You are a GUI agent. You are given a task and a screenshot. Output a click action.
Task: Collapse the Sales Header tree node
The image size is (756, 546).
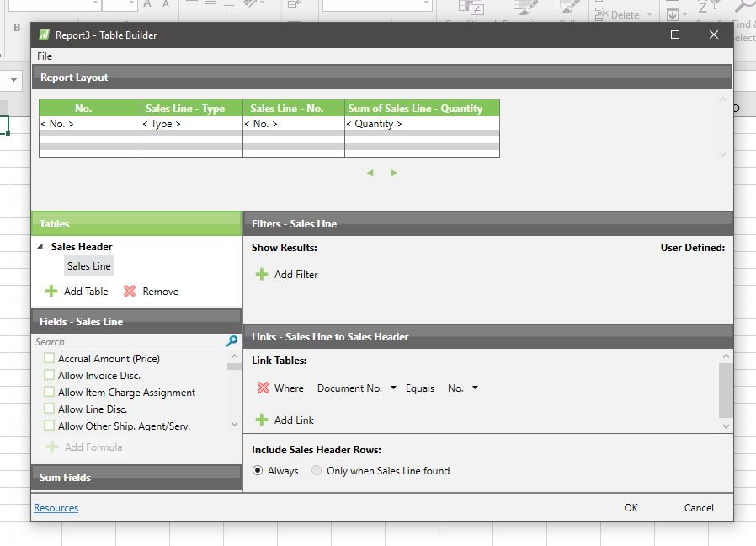(x=40, y=246)
